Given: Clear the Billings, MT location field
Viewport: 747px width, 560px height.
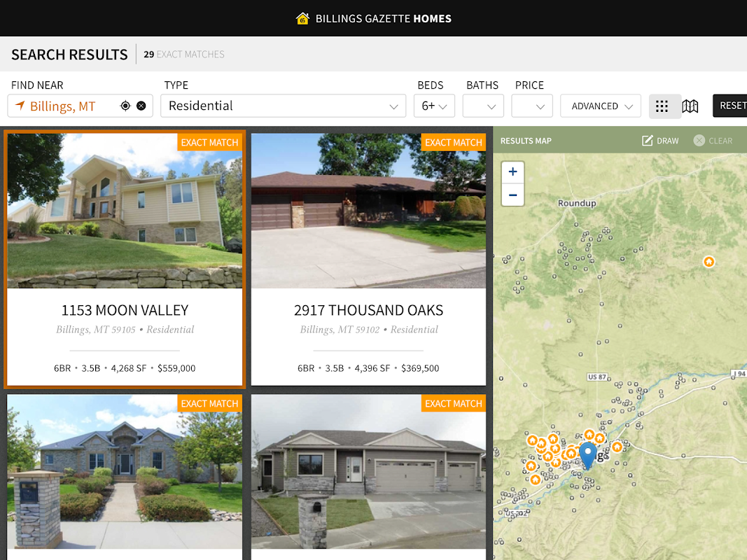Looking at the screenshot, I should click(141, 106).
